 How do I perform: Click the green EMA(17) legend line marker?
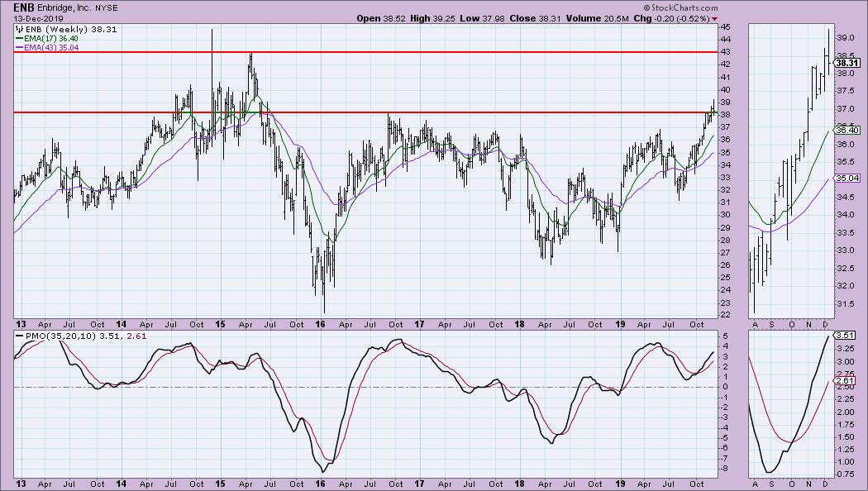[x=19, y=36]
